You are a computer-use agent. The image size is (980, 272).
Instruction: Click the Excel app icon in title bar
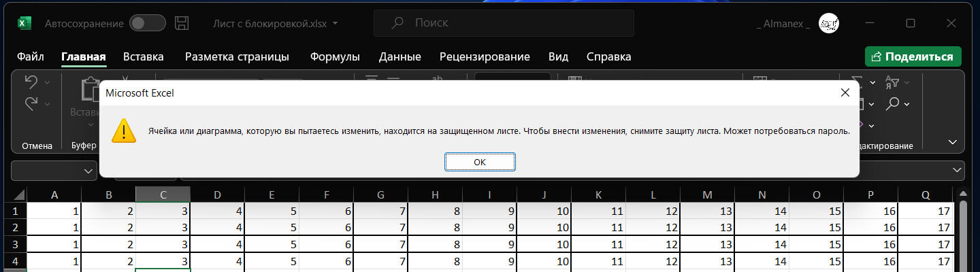(24, 24)
